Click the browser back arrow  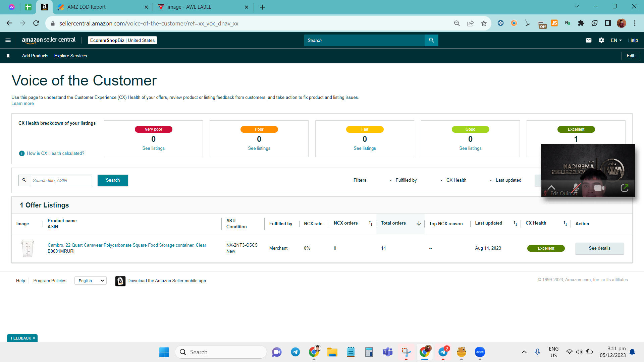[9, 23]
